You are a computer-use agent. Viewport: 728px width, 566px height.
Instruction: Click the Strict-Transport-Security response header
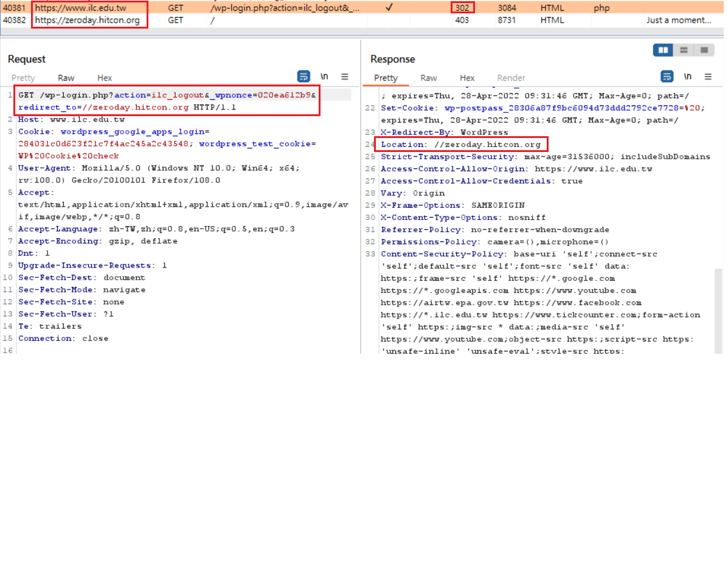[x=546, y=156]
